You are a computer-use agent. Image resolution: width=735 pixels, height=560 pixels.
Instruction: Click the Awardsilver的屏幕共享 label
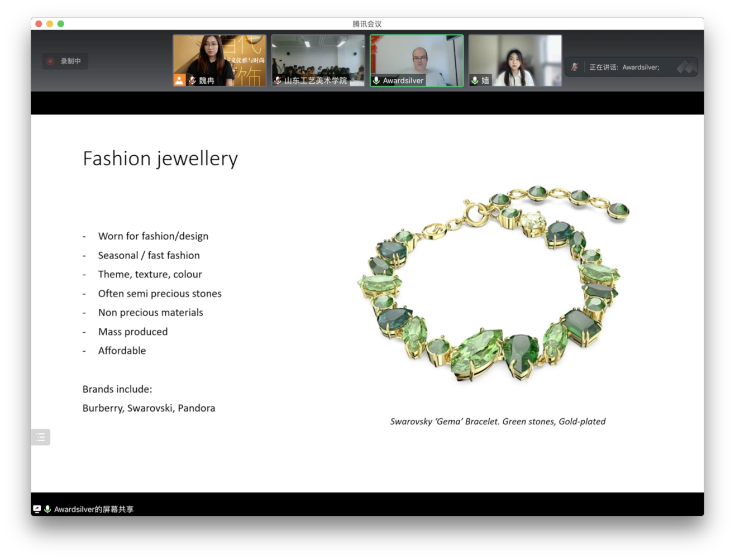(94, 509)
